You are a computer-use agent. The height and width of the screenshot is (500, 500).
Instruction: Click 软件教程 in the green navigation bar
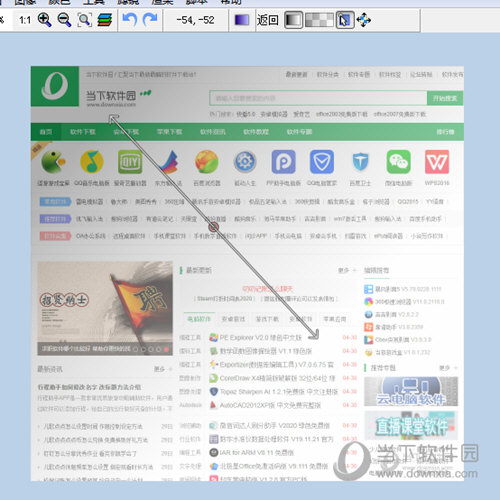pyautogui.click(x=256, y=132)
